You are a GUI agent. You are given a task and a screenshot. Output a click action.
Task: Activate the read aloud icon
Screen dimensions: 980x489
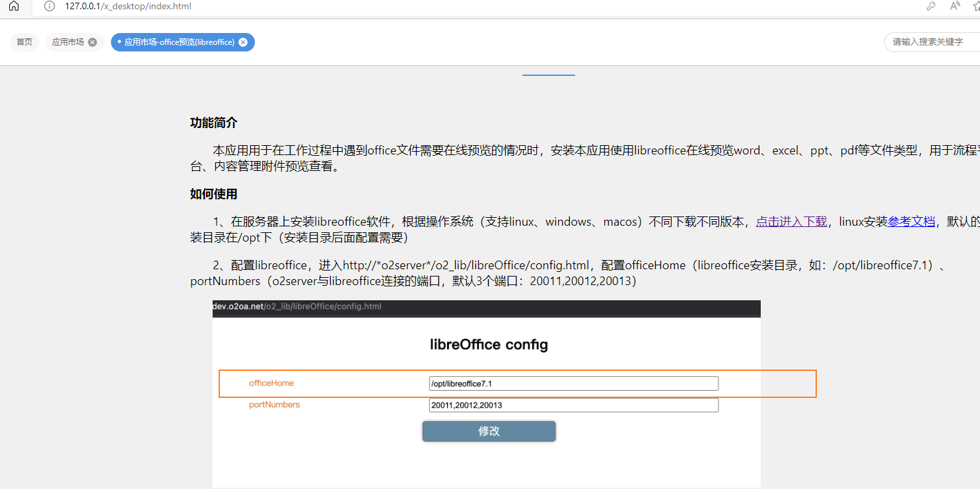[x=955, y=6]
